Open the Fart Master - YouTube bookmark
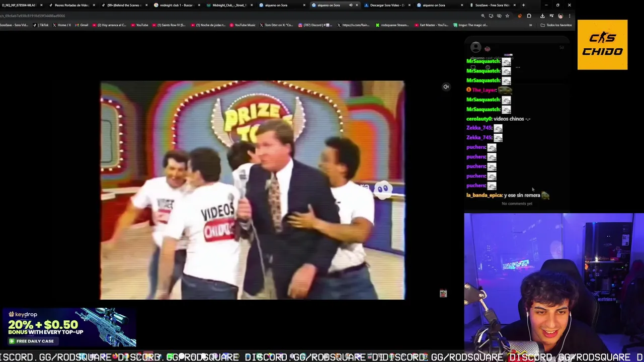Image resolution: width=644 pixels, height=362 pixels. coord(431,25)
